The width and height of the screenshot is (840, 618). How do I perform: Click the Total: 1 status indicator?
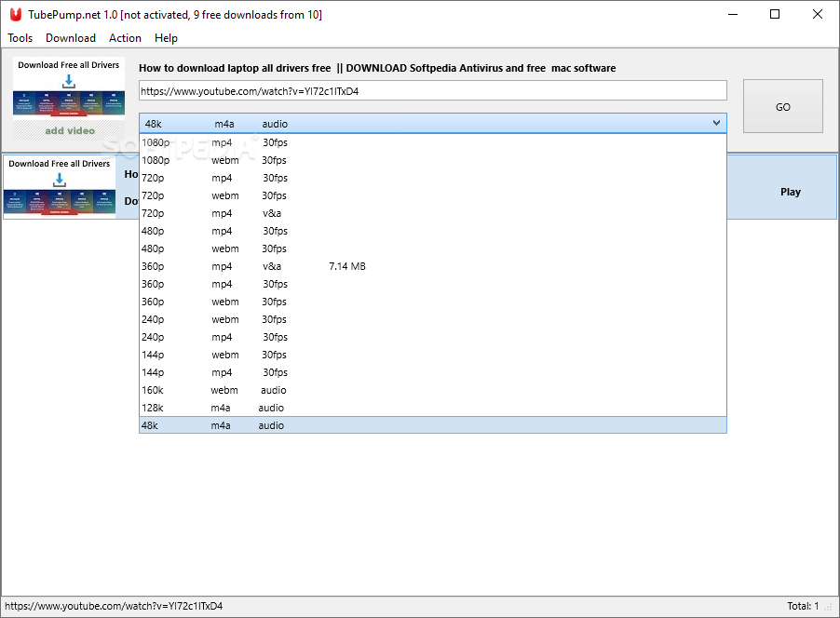(803, 606)
